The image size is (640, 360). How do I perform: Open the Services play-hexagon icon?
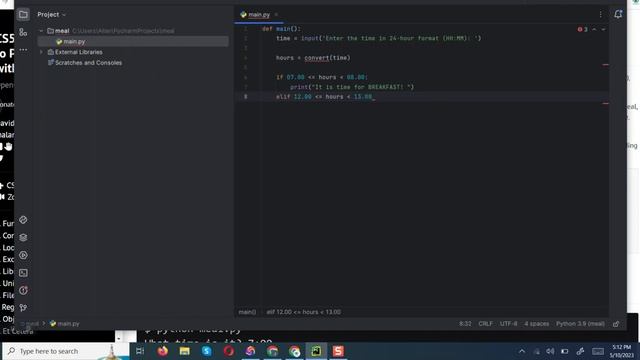pos(23,255)
